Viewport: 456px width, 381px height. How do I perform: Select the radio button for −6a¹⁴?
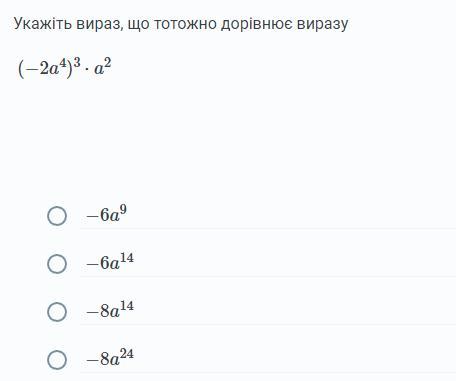pyautogui.click(x=57, y=264)
